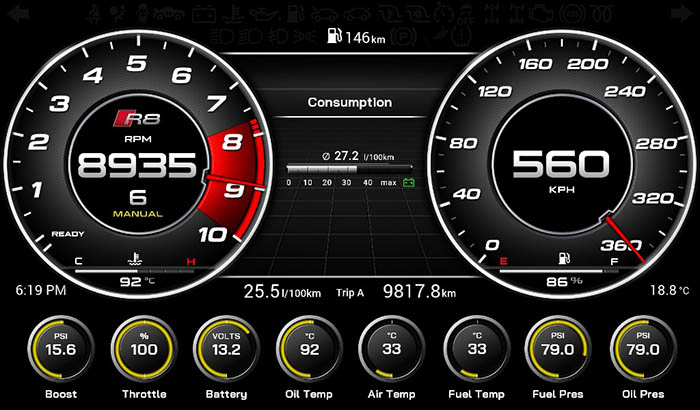
Task: Tap the Boost label text
Action: [61, 394]
